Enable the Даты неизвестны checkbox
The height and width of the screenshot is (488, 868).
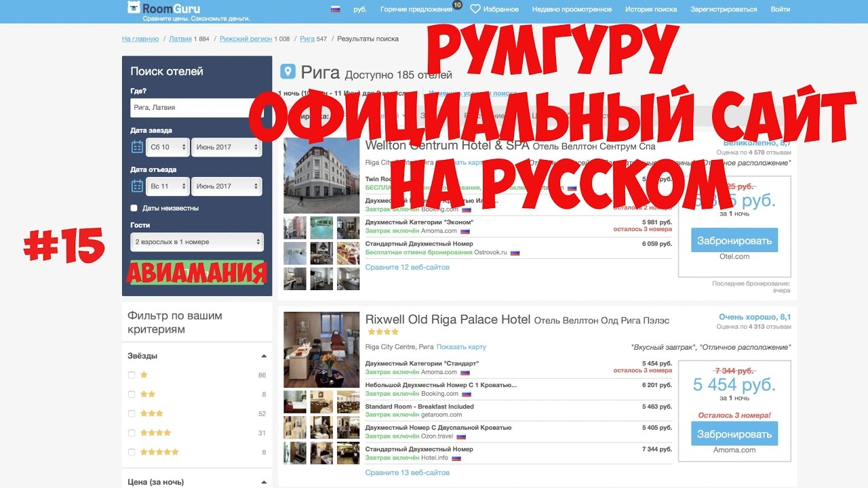click(134, 208)
